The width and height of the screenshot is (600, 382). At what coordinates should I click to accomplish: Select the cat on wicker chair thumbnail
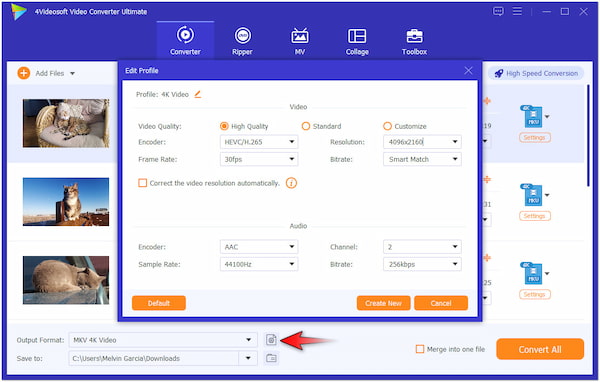point(66,123)
